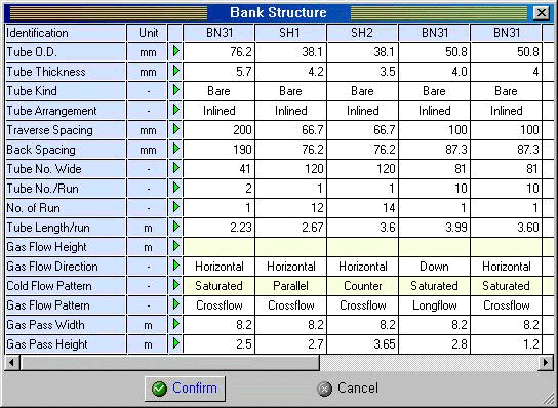
Task: Click green arrow beside Back Spacing
Action: 176,148
